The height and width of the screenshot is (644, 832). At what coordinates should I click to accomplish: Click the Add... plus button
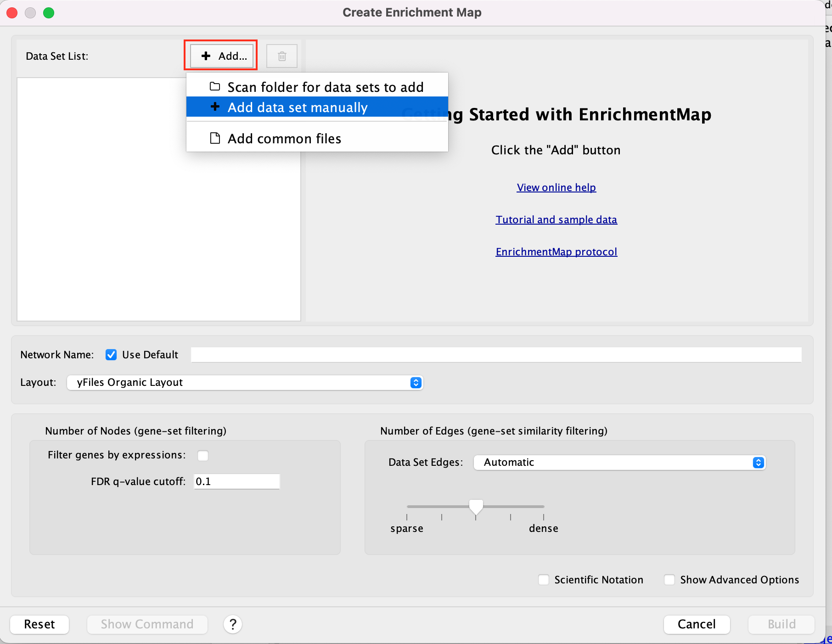[222, 56]
